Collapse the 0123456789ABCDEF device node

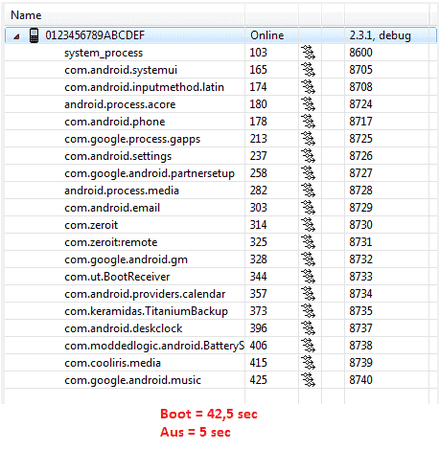click(x=16, y=36)
